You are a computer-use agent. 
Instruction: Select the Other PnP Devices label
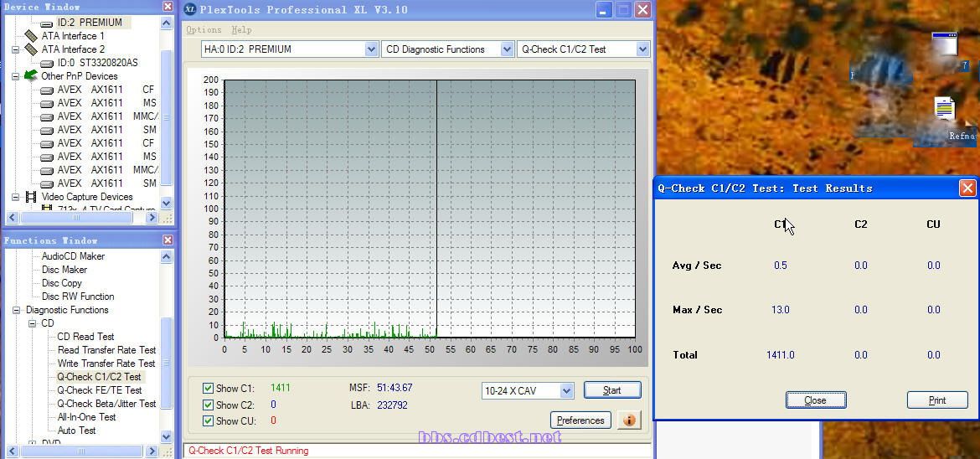(x=80, y=76)
